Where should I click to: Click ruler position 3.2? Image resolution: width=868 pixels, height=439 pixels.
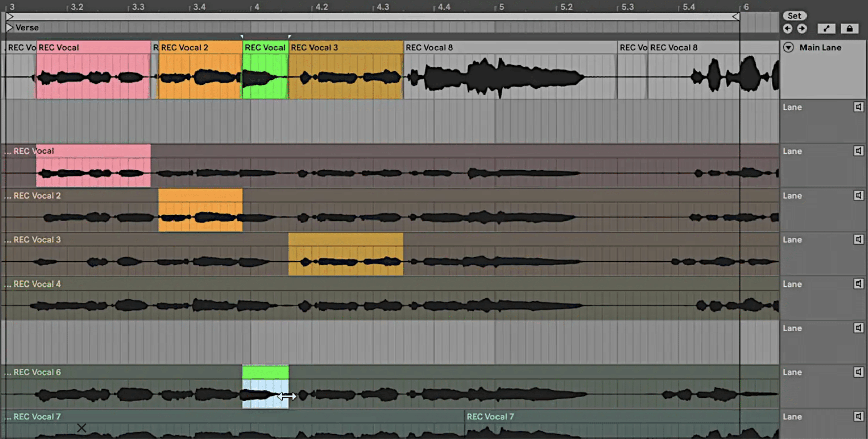click(x=76, y=7)
